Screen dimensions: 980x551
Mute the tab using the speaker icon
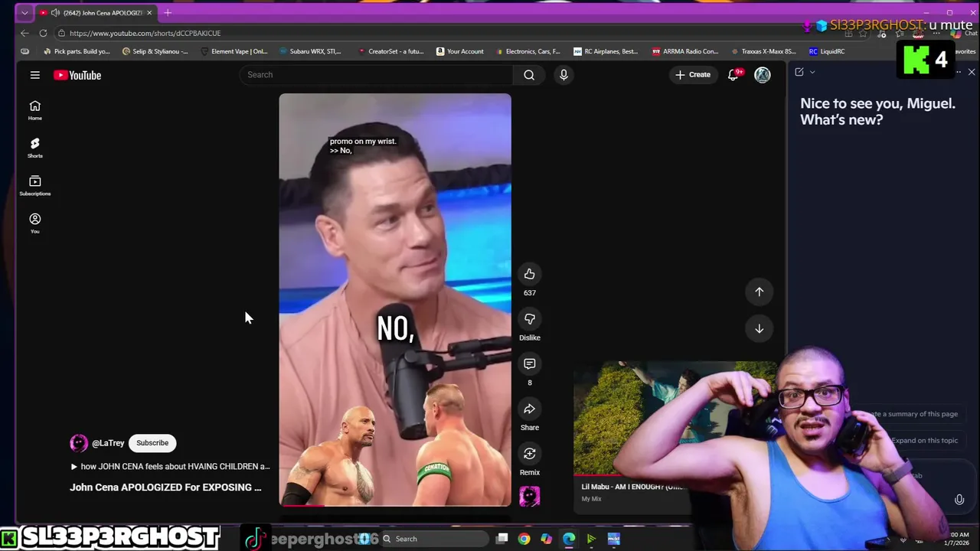(x=55, y=13)
